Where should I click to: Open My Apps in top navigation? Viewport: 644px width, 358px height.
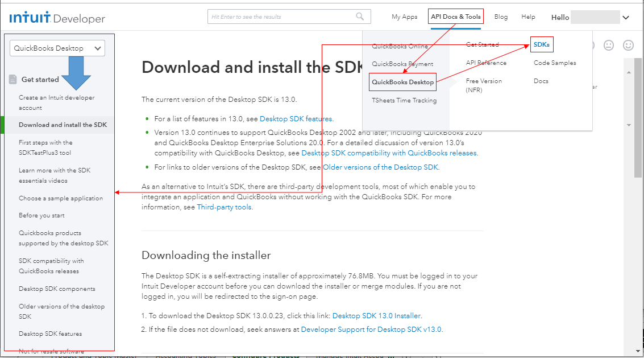[405, 17]
